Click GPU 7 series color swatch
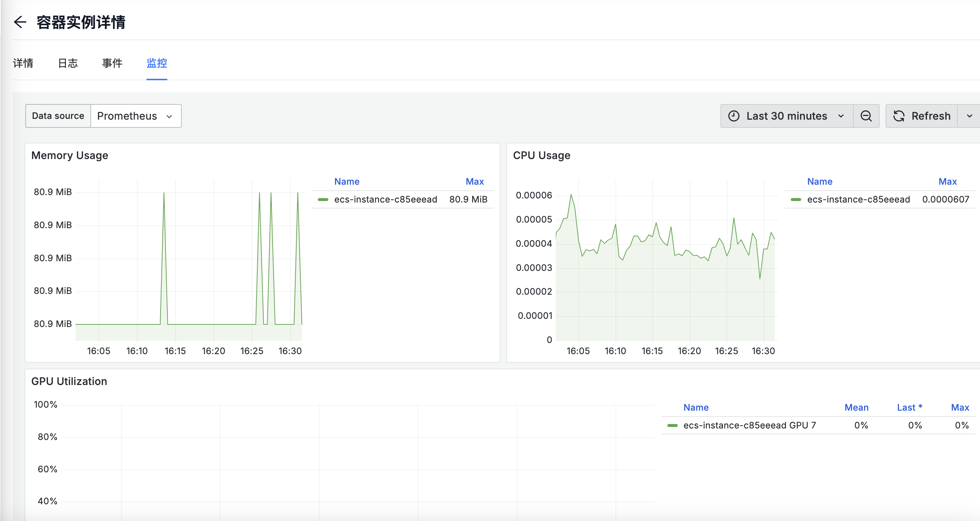Viewport: 980px width, 521px height. coord(672,425)
